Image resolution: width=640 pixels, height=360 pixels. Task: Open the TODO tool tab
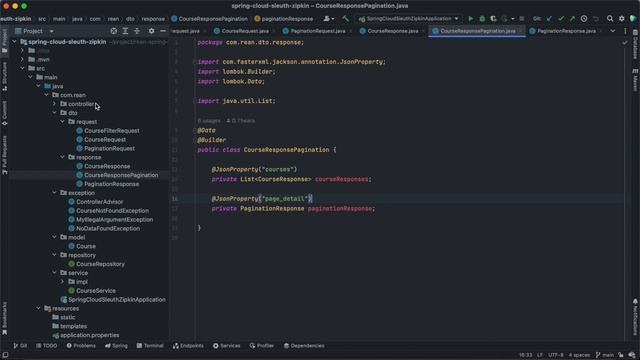pyautogui.click(x=47, y=346)
